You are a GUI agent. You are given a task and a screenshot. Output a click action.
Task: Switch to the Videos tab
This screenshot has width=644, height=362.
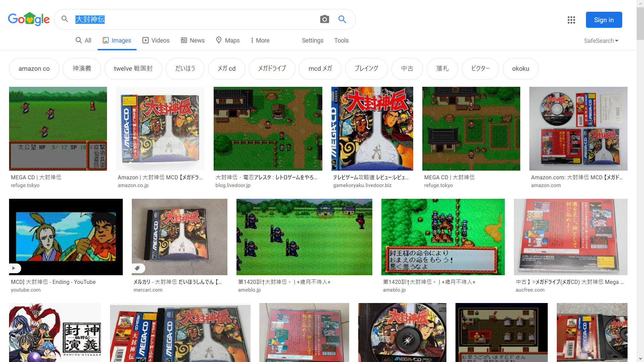156,41
